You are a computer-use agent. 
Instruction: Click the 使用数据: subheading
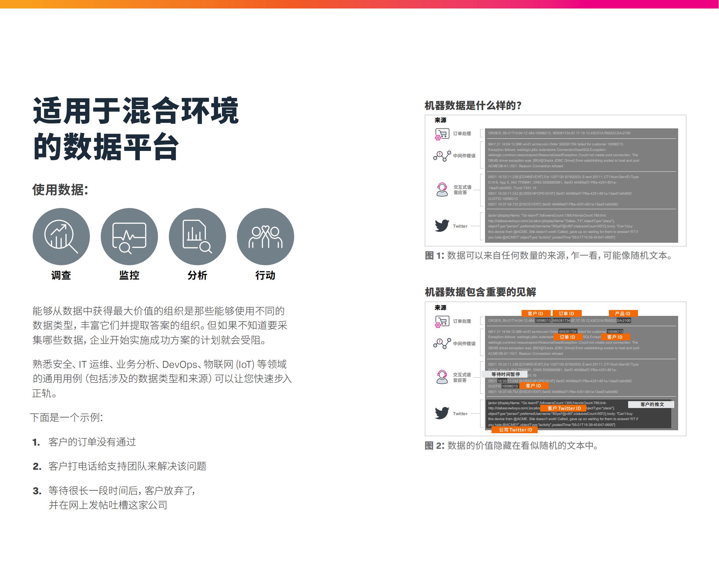coord(60,190)
